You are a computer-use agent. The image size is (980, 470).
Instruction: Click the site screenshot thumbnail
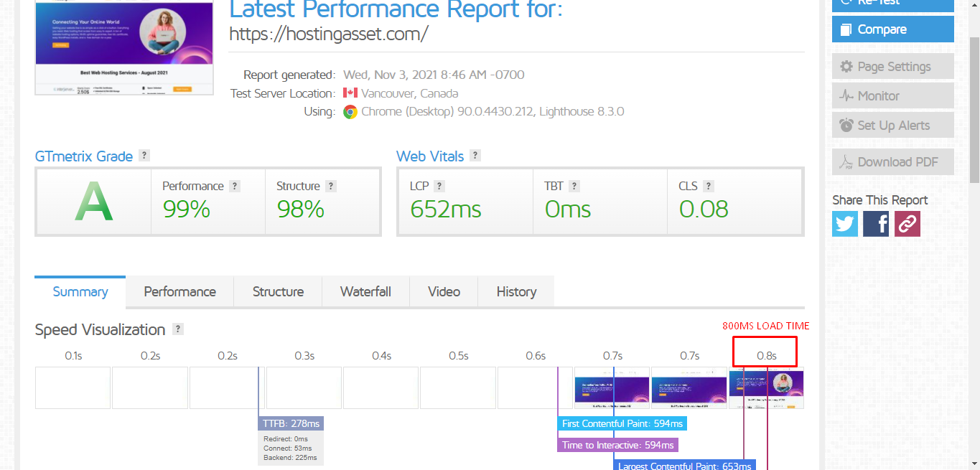coord(124,48)
